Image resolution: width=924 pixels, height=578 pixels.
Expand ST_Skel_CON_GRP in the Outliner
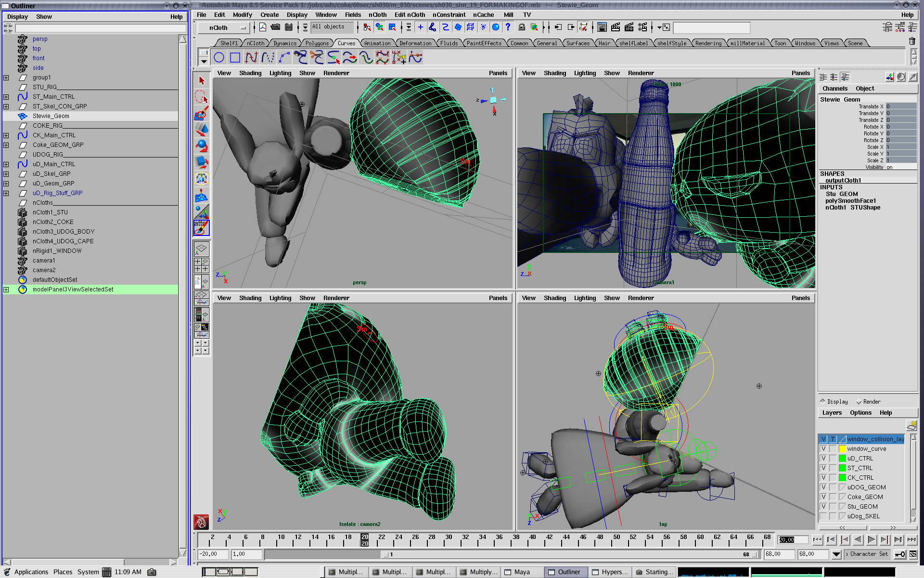[6, 106]
